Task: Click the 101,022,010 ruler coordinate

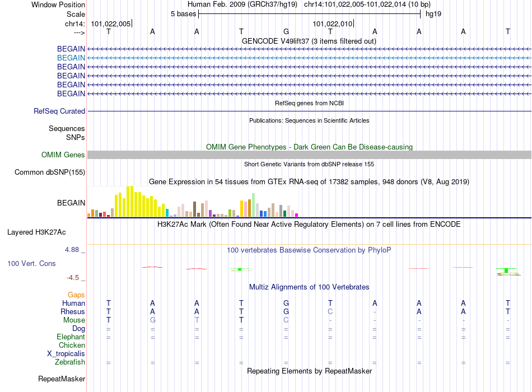Action: point(333,24)
